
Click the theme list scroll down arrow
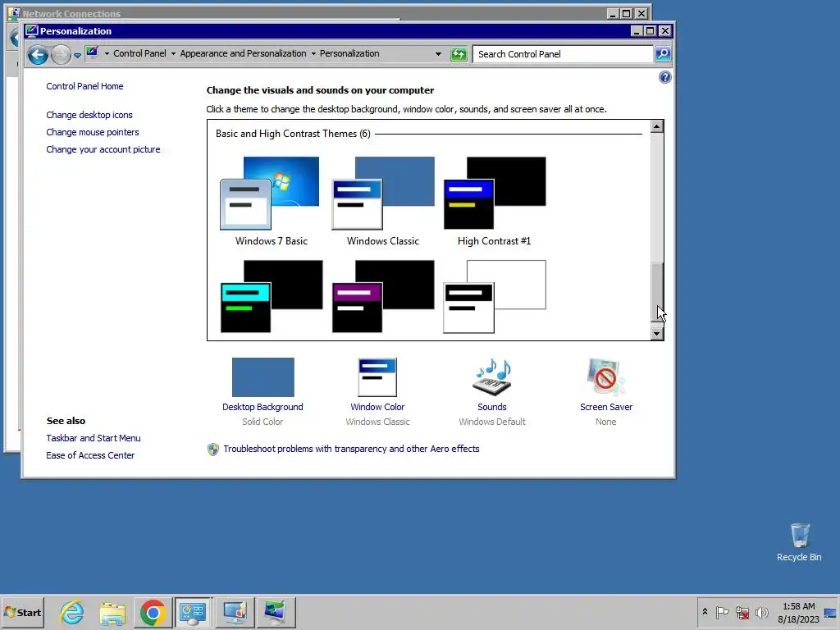657,333
